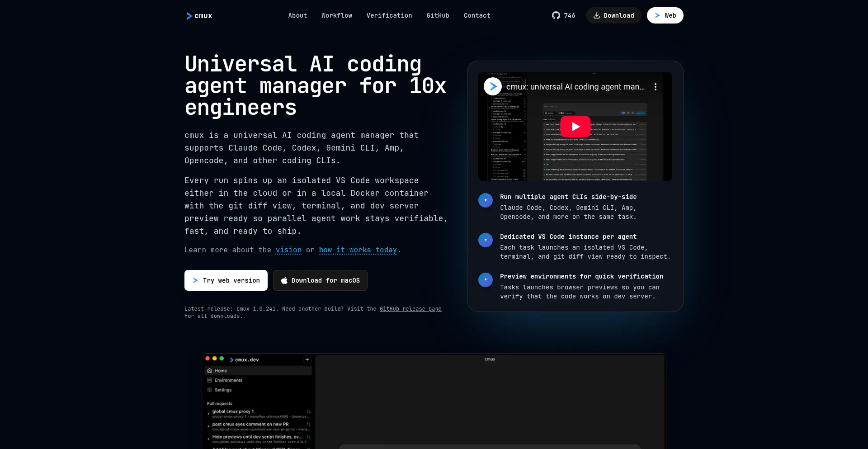The width and height of the screenshot is (868, 449).
Task: Click the Apple icon on the macOS download button
Action: coord(284,280)
